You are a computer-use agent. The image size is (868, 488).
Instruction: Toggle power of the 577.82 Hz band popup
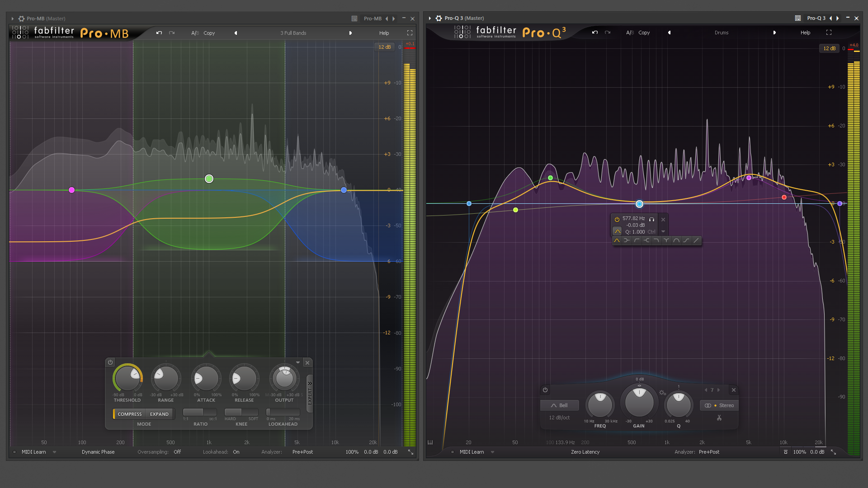[x=617, y=219]
